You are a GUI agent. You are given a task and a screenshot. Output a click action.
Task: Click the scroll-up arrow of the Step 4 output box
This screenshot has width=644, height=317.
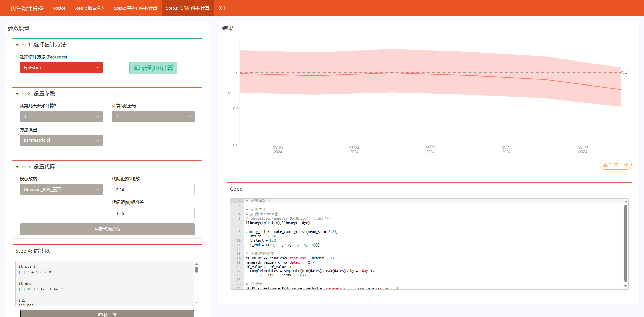coord(196,264)
